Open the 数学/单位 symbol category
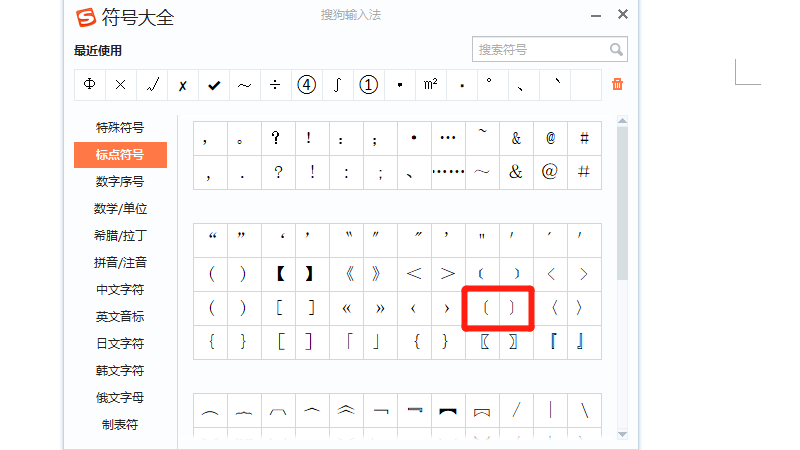800x450 pixels. (x=120, y=209)
